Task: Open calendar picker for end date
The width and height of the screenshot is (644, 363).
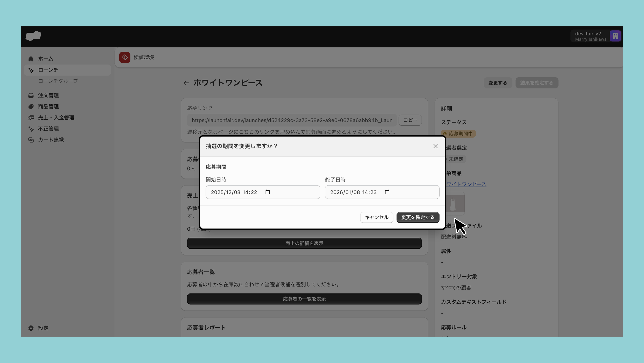Action: pos(387,192)
